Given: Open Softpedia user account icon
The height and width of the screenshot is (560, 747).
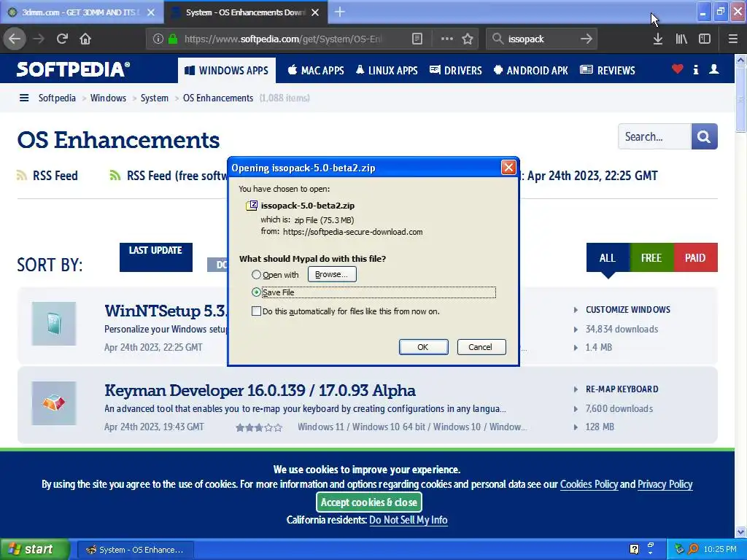Looking at the screenshot, I should (x=714, y=69).
